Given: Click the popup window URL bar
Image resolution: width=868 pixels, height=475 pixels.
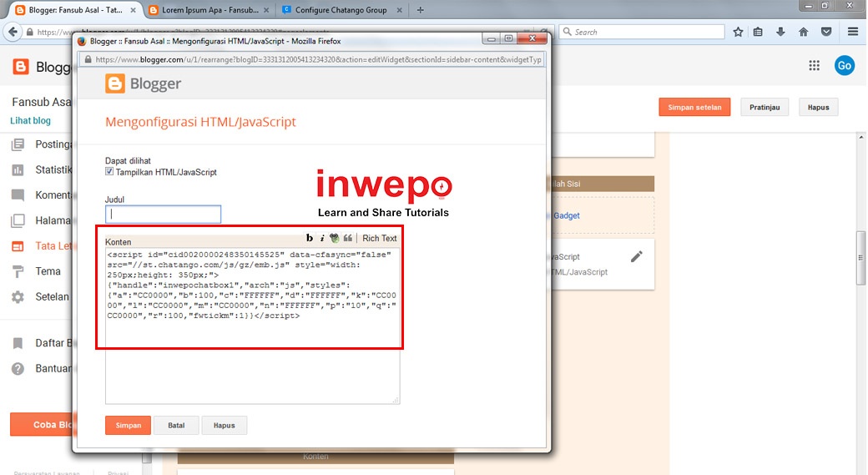Looking at the screenshot, I should pos(311,59).
